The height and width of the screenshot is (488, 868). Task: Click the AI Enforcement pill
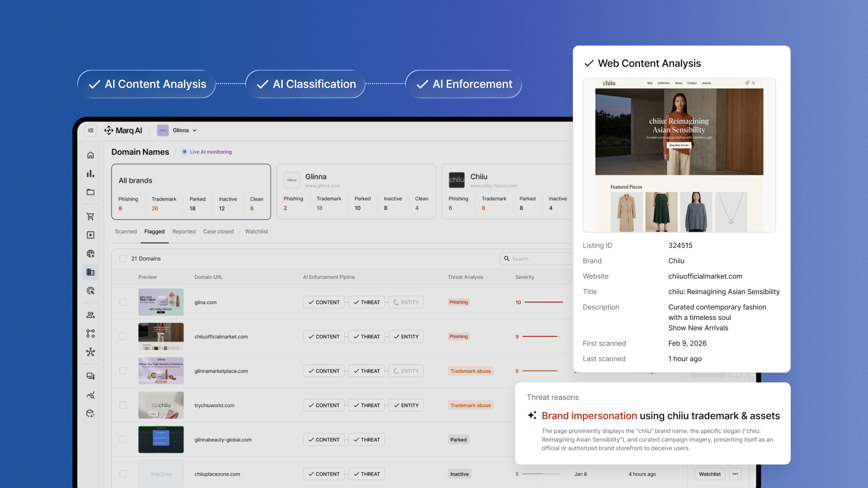[x=464, y=84]
